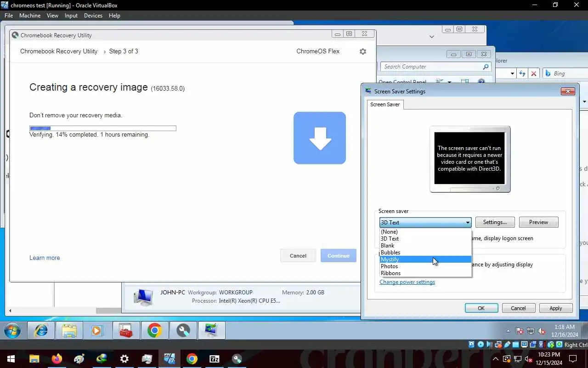
Task: Click the guest Action Center flag icon
Action: click(520, 331)
